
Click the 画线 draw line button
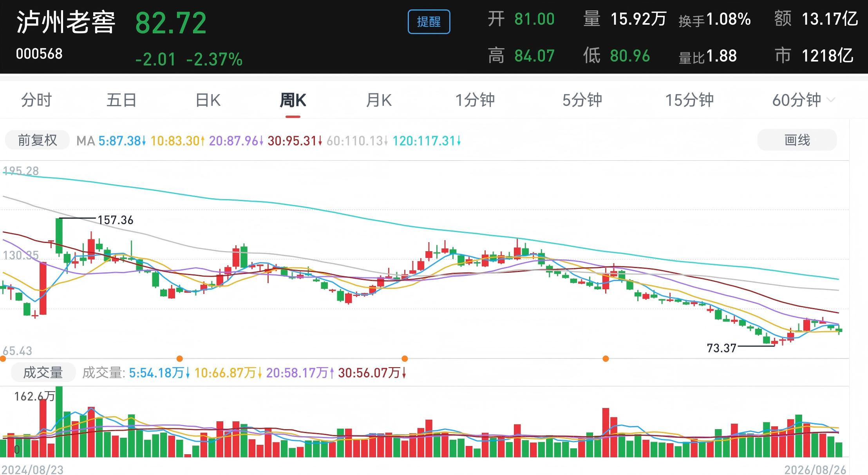[x=797, y=140]
